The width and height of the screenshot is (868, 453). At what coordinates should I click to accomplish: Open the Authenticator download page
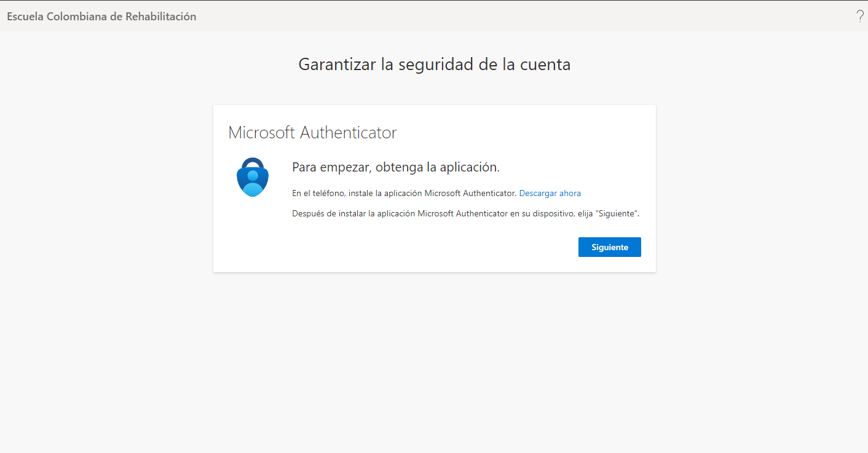(x=550, y=193)
